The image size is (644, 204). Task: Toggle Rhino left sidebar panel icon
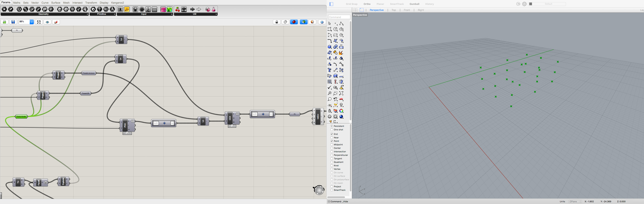(331, 4)
